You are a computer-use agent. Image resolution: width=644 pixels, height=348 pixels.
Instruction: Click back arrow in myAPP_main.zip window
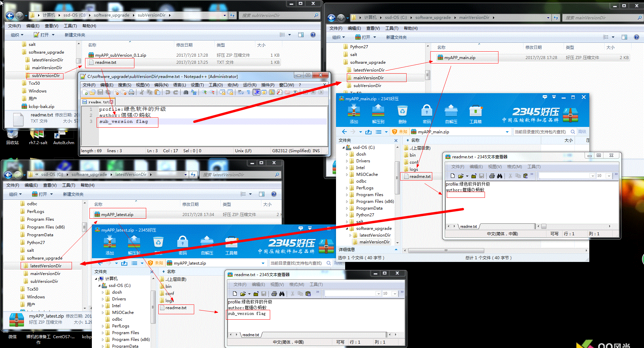[x=344, y=132]
